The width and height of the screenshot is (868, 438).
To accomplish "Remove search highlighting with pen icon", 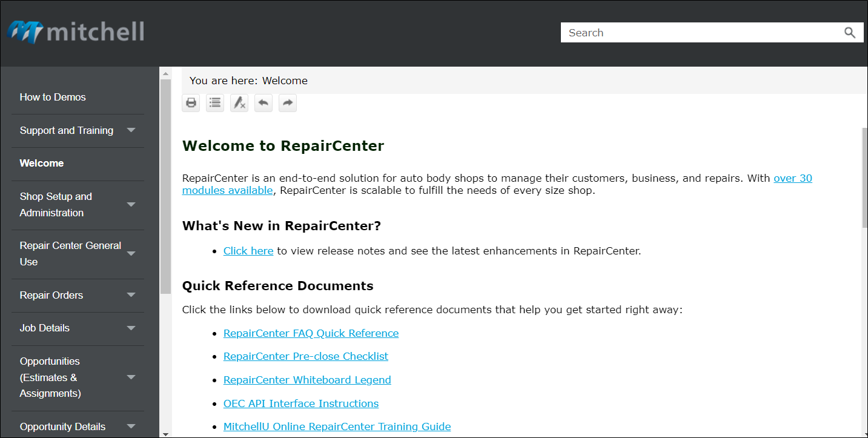I will [239, 103].
